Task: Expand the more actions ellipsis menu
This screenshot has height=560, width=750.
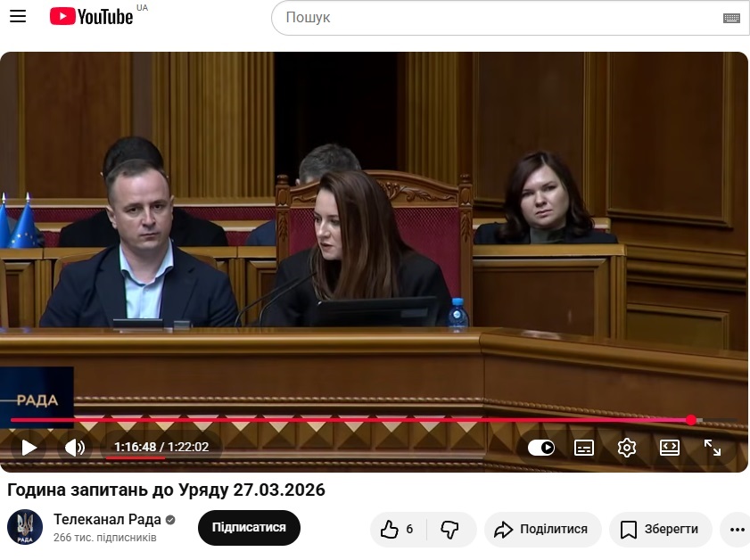Action: tap(737, 529)
